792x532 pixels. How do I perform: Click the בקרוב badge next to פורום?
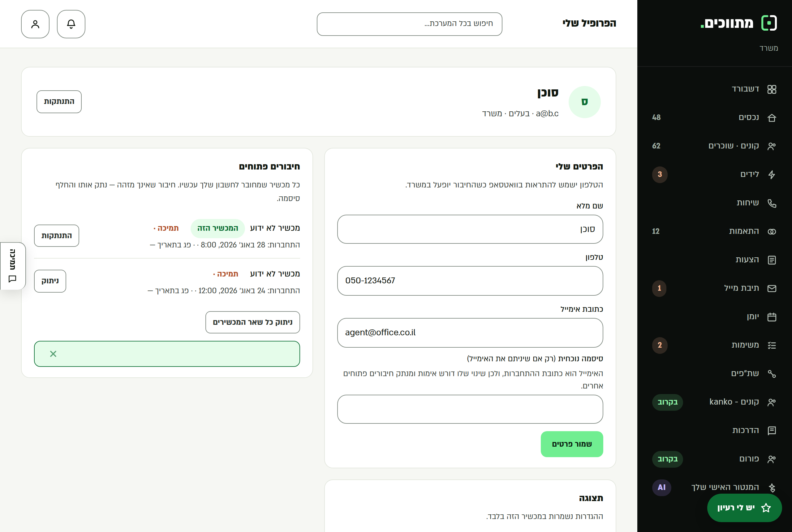coord(667,459)
